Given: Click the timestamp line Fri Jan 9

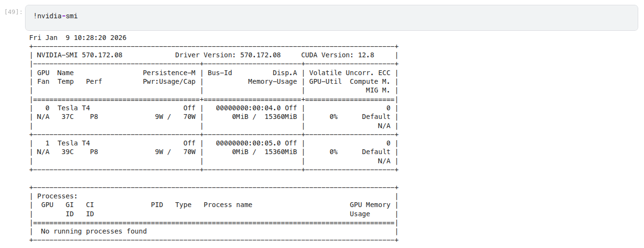Looking at the screenshot, I should point(78,38).
